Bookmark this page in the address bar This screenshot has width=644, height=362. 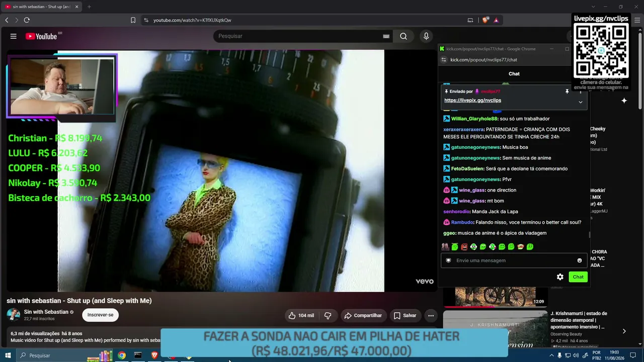133,20
